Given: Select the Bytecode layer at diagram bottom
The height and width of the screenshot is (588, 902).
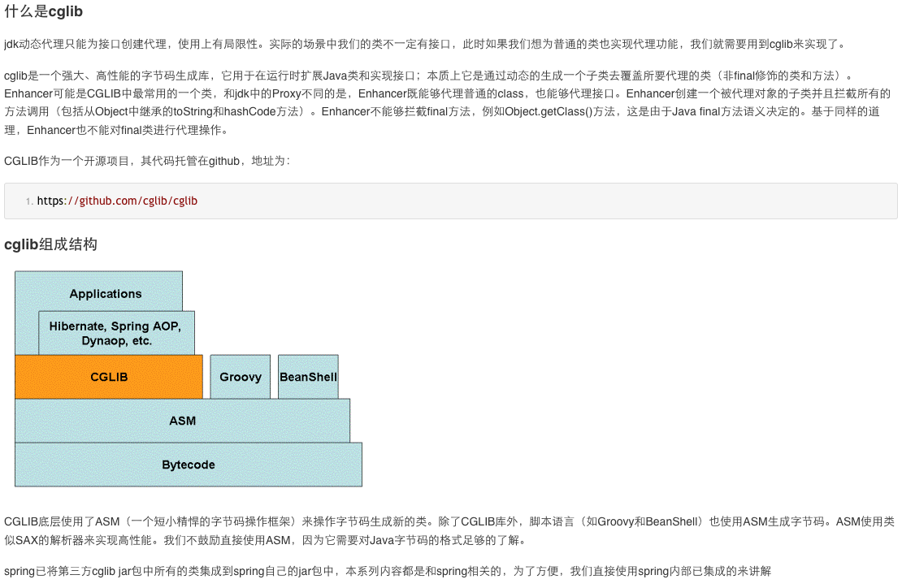Looking at the screenshot, I should (x=188, y=465).
